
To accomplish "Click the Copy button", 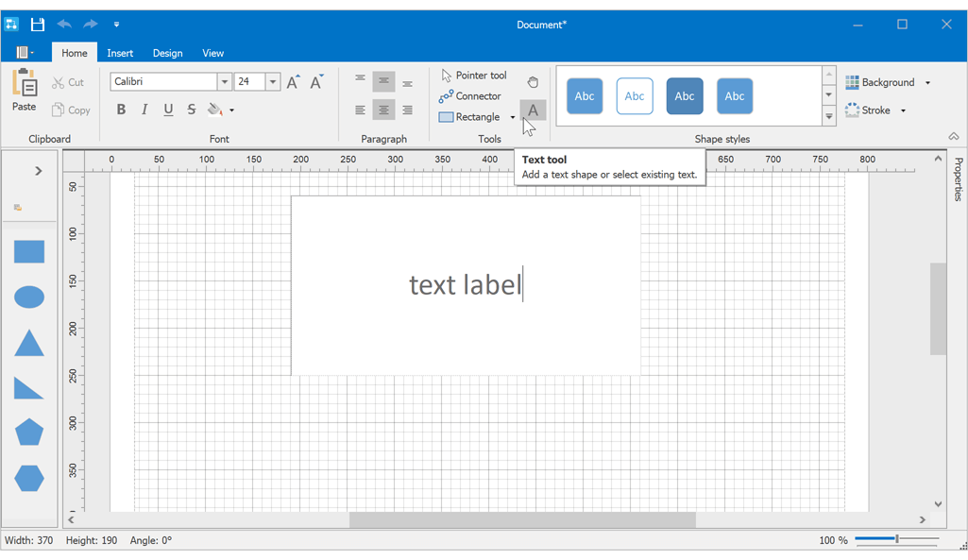I will tap(71, 110).
